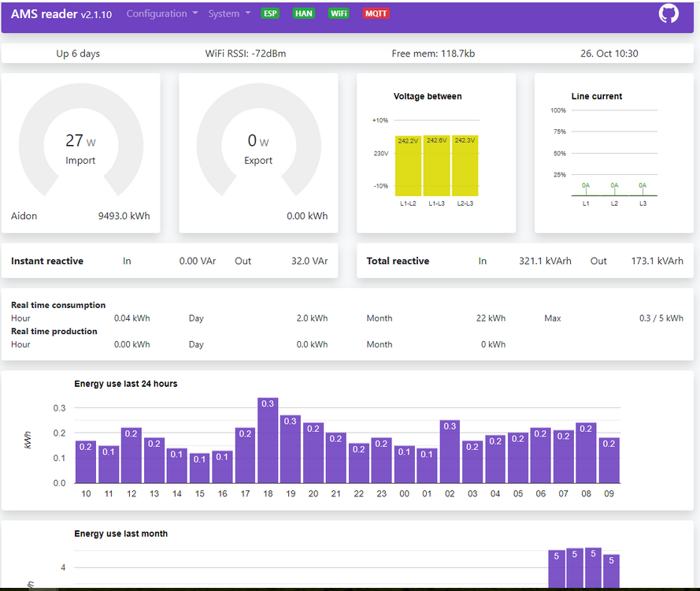Screen dimensions: 700x591
Task: Click the L1-L2 voltage bar
Action: point(408,167)
